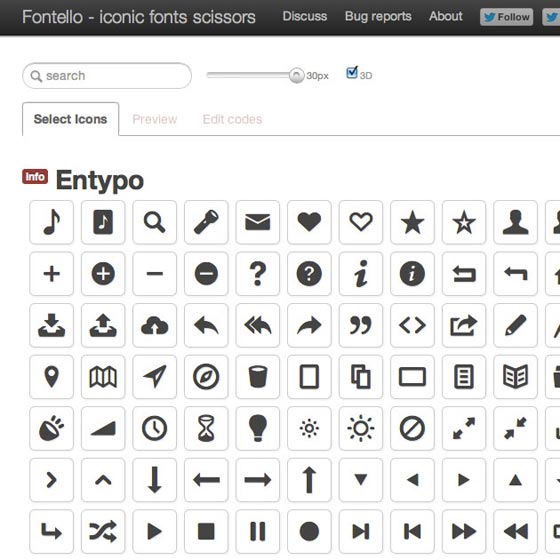Screen dimensions: 560x560
Task: Select the user silhouette icon
Action: pos(515,222)
